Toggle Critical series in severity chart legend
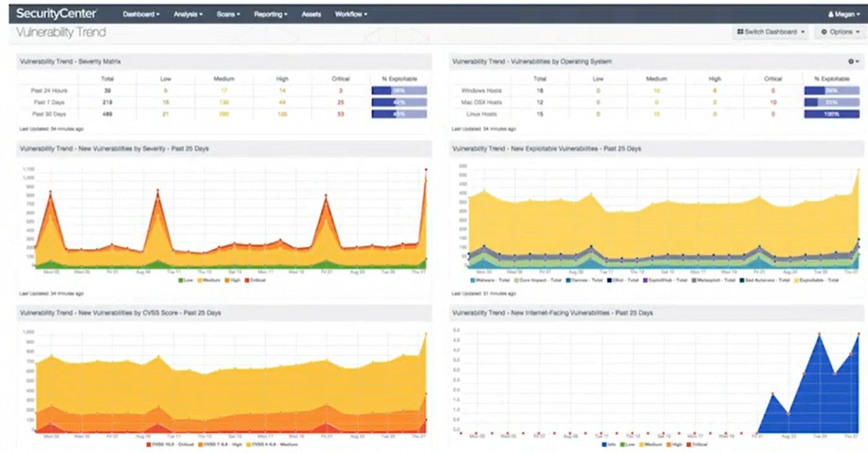This screenshot has height=453, width=868. [x=255, y=280]
